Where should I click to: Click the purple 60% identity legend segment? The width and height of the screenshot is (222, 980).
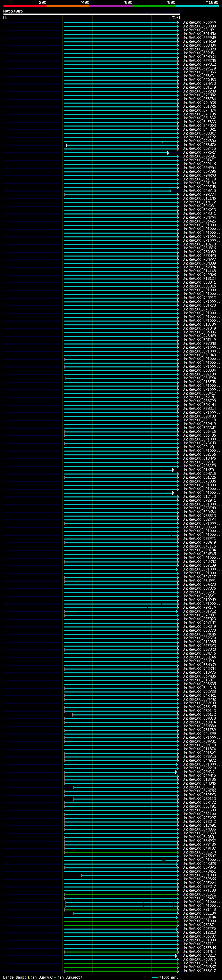(111, 6)
